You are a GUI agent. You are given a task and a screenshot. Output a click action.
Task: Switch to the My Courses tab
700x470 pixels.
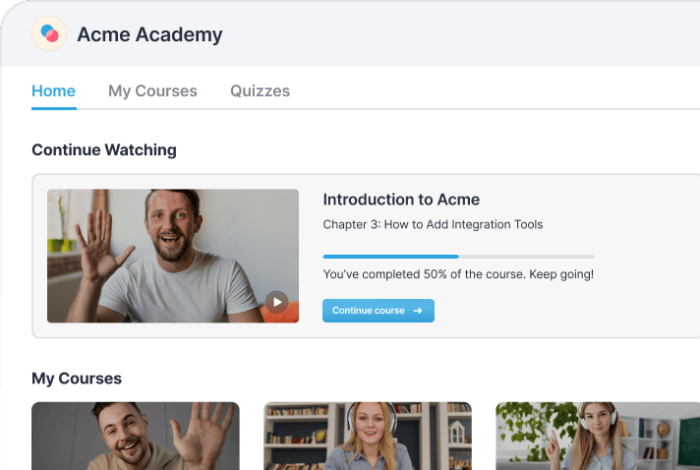152,91
